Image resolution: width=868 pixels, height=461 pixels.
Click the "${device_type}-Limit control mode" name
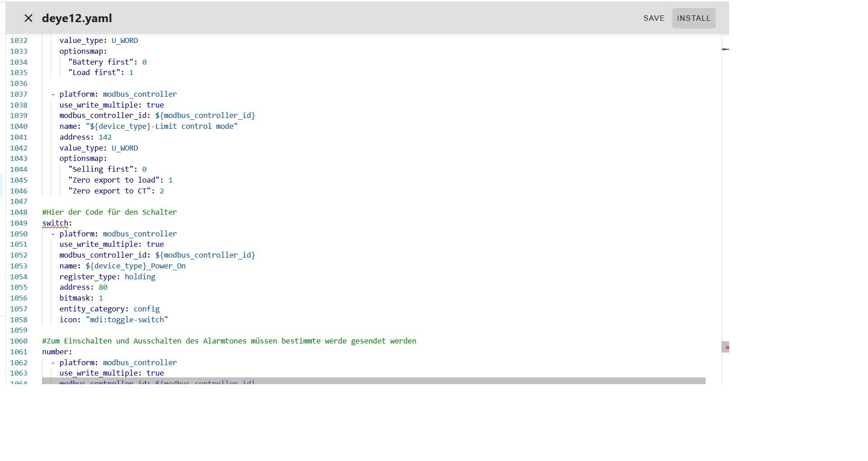[x=162, y=126]
